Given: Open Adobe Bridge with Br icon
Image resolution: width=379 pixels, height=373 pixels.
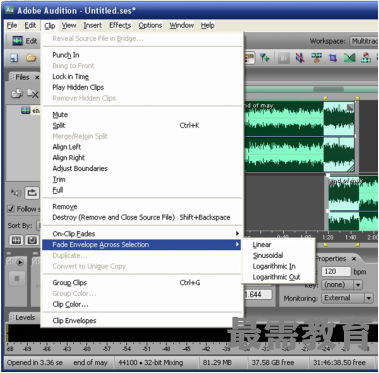Looking at the screenshot, I should coord(284,58).
